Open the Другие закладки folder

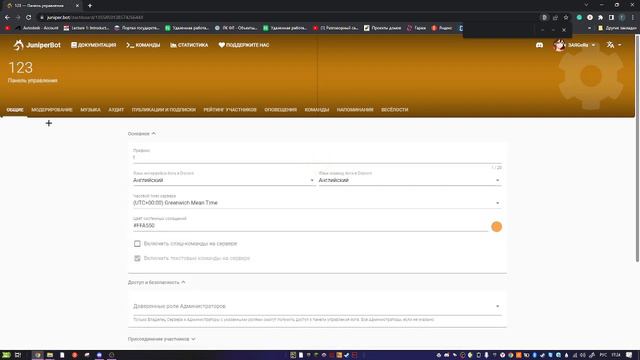[617, 28]
